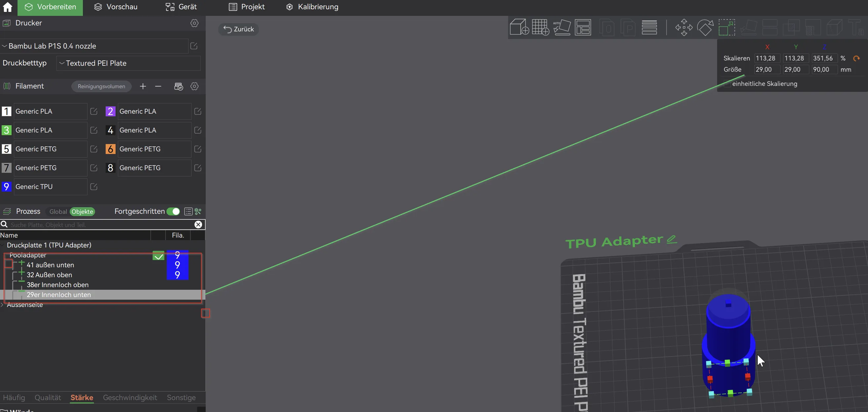Select the Sonstige settings tab
868x412 pixels.
181,397
